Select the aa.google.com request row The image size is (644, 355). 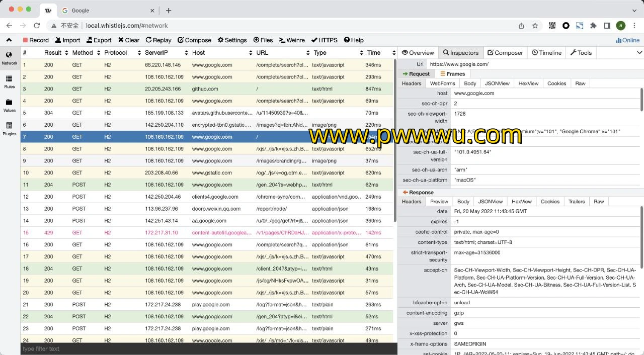click(x=207, y=221)
